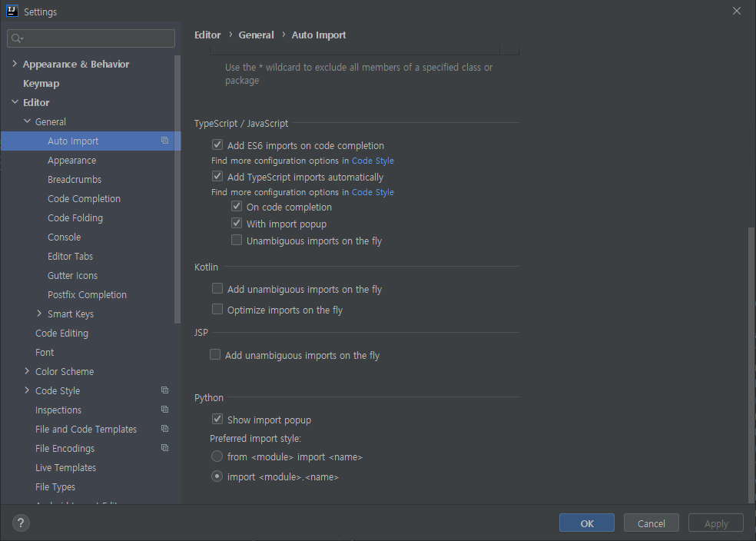The image size is (756, 541).
Task: Follow Code Style link under ES6 imports
Action: (373, 161)
